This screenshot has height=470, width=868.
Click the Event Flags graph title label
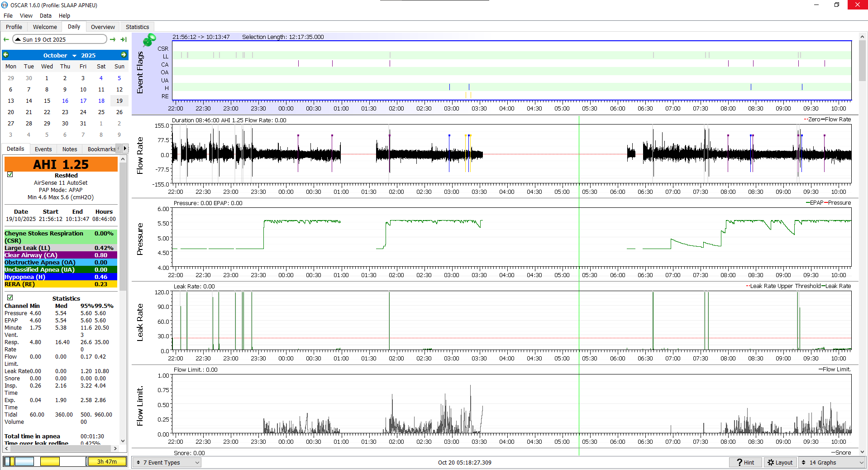[x=140, y=72]
